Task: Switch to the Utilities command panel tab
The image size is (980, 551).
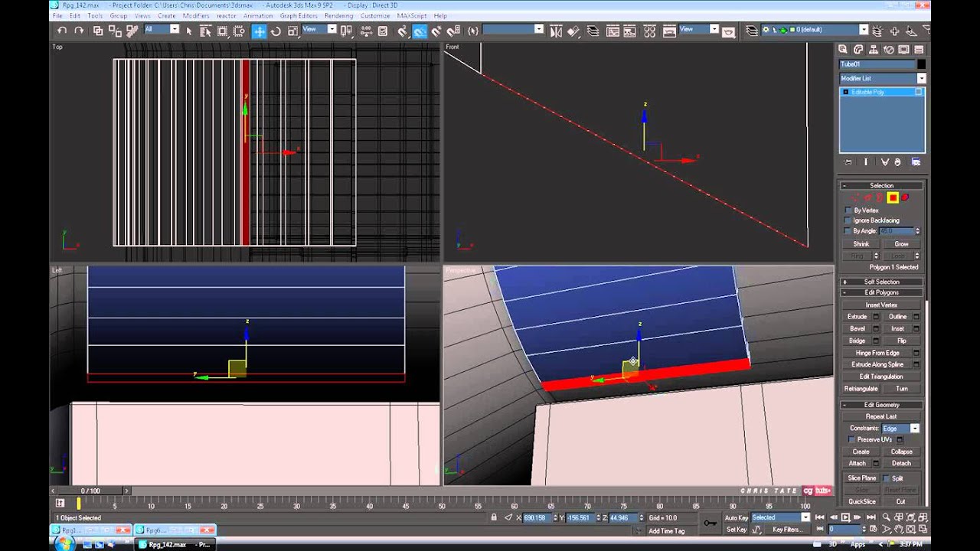Action: pos(919,49)
